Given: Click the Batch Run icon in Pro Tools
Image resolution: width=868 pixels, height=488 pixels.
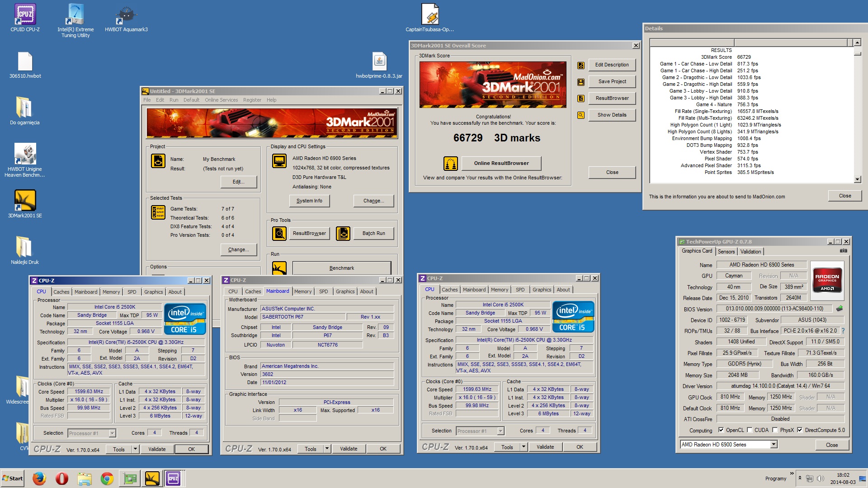Looking at the screenshot, I should [343, 234].
